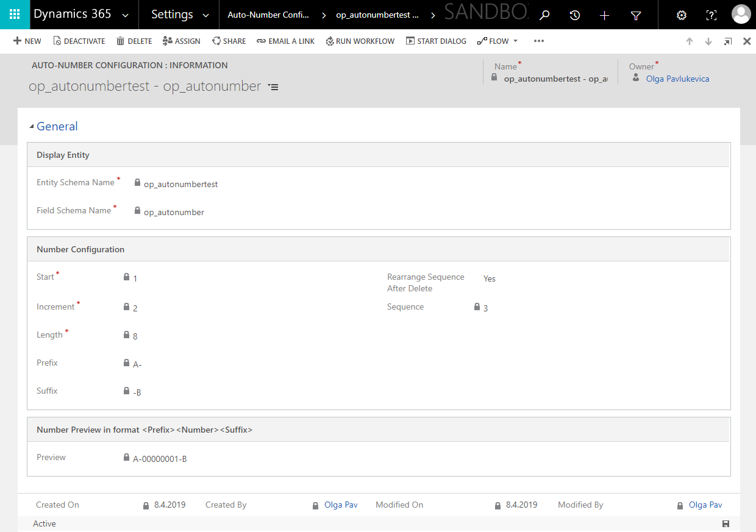Screen dimensions: 756x532
Task: Open the Settings navigation dropdown
Action: click(x=204, y=15)
